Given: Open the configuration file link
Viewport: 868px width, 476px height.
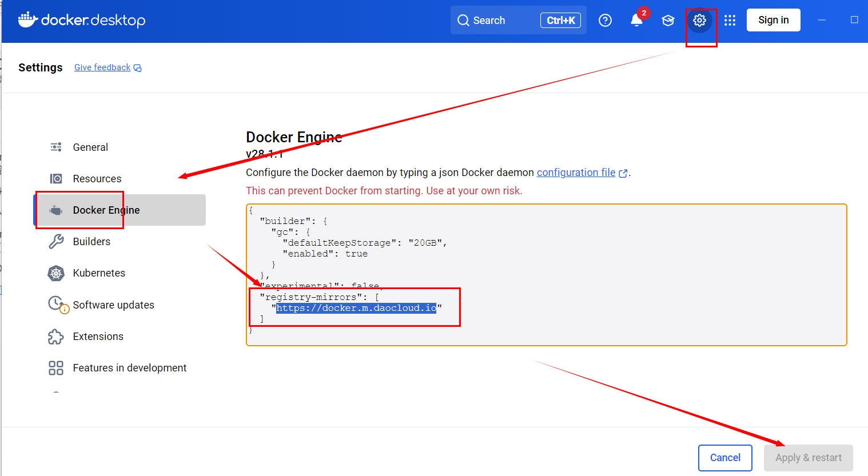Looking at the screenshot, I should pyautogui.click(x=576, y=173).
